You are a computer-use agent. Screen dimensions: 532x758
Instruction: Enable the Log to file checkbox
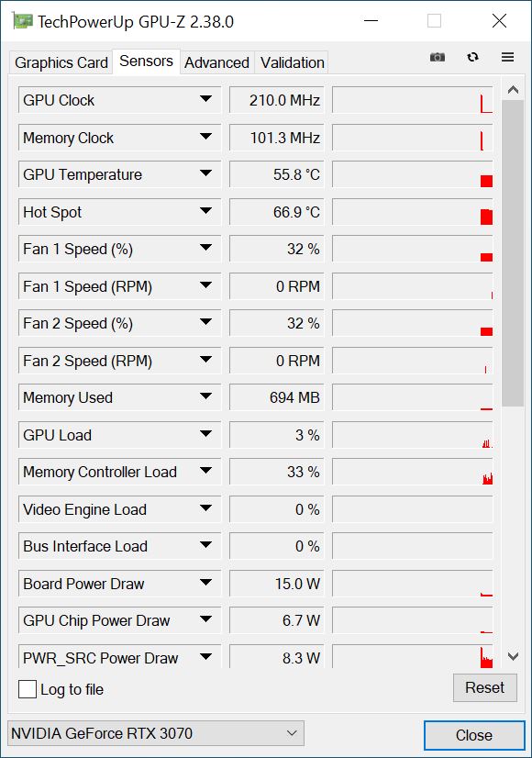coord(28,689)
